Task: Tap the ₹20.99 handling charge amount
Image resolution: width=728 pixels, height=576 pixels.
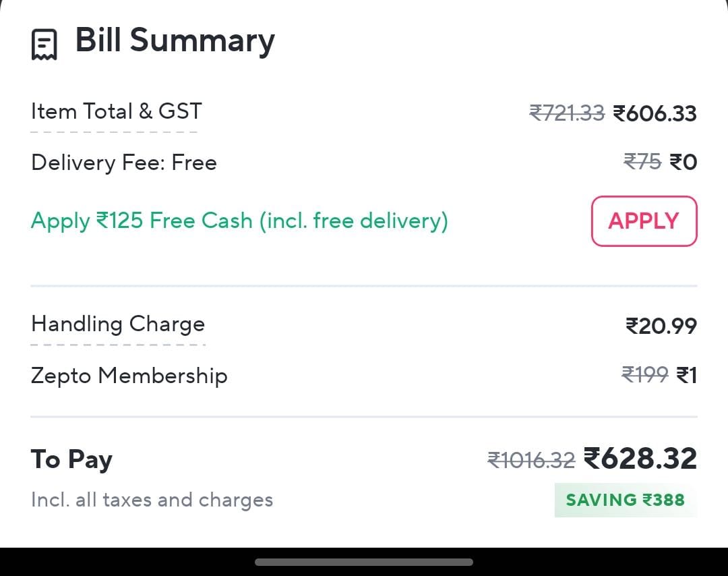Action: (661, 326)
